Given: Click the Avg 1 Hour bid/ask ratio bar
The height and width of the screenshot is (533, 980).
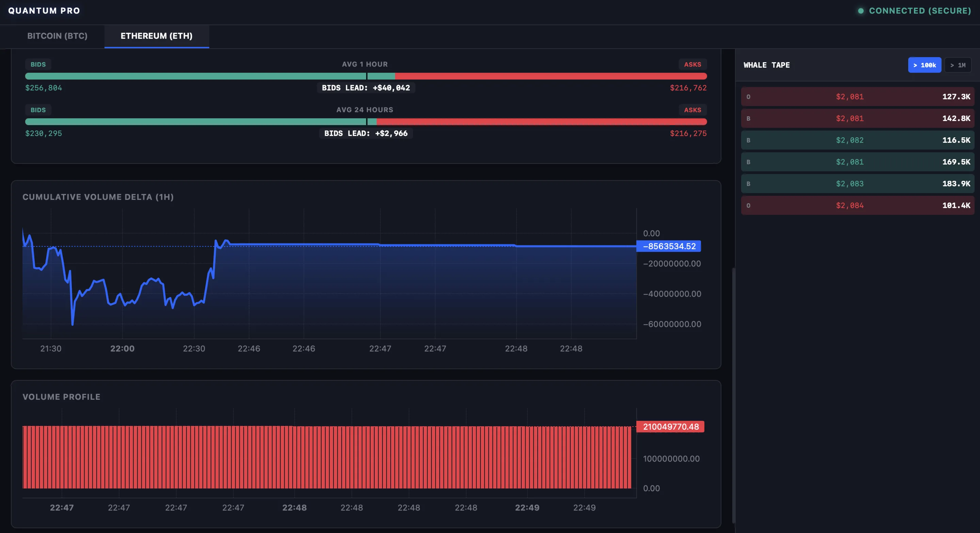Looking at the screenshot, I should click(365, 76).
